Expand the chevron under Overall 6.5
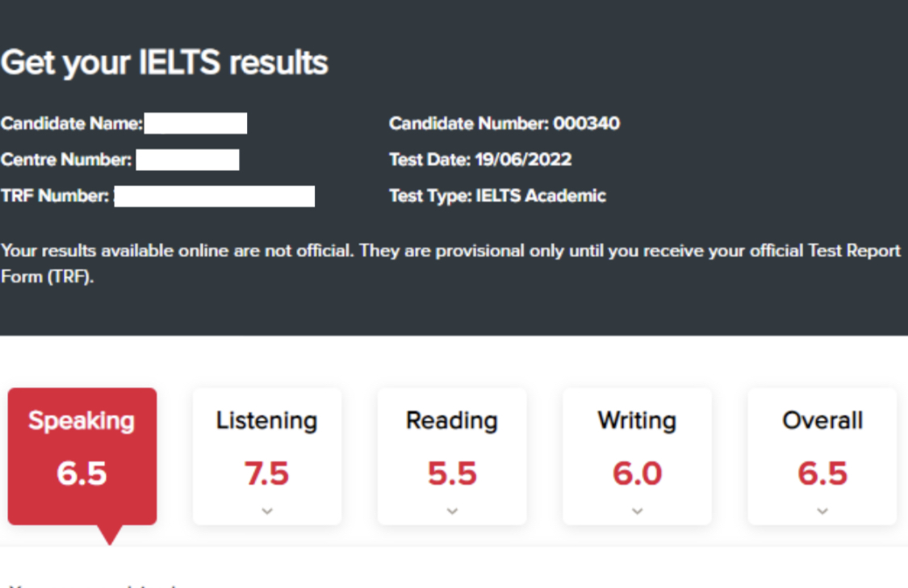 pos(822,511)
